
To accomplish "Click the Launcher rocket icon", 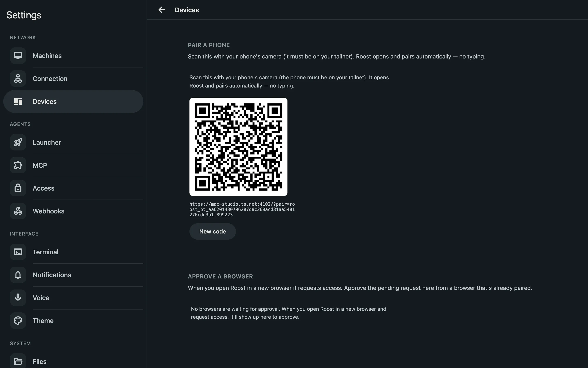I will tap(18, 142).
